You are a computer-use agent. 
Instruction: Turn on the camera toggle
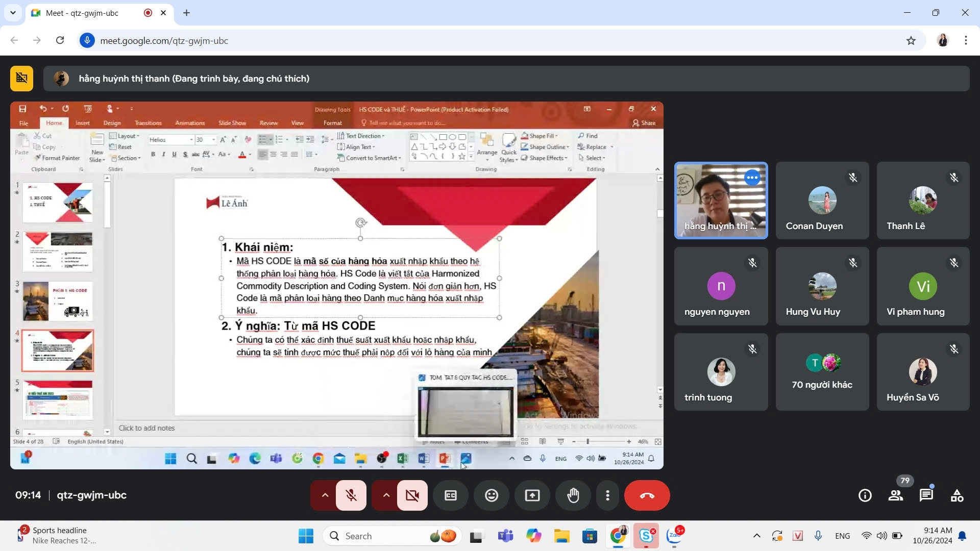tap(412, 495)
